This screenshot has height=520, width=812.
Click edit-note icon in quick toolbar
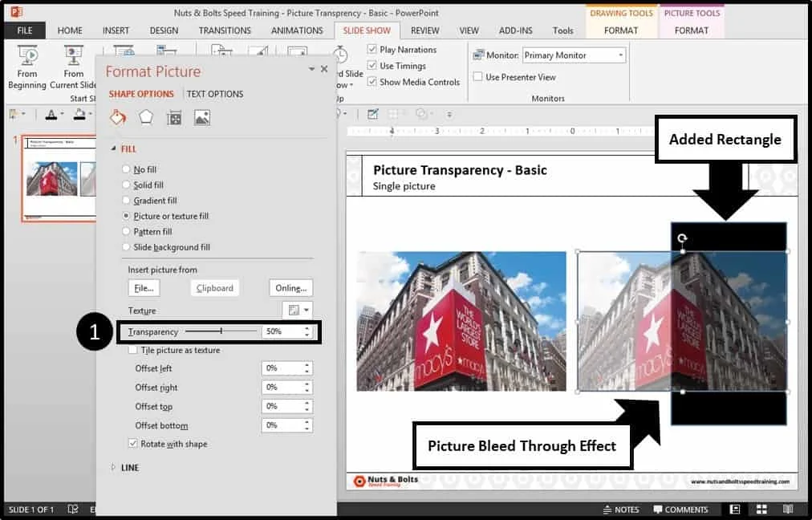tap(372, 115)
